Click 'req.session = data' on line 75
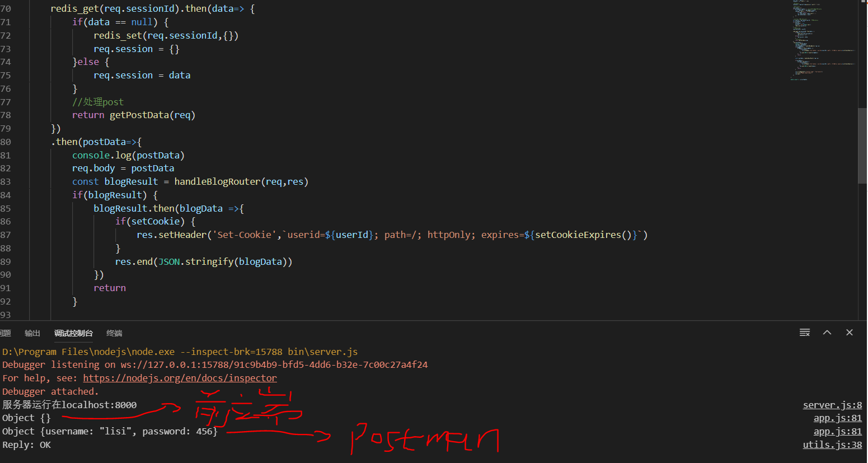This screenshot has height=463, width=868. [142, 75]
